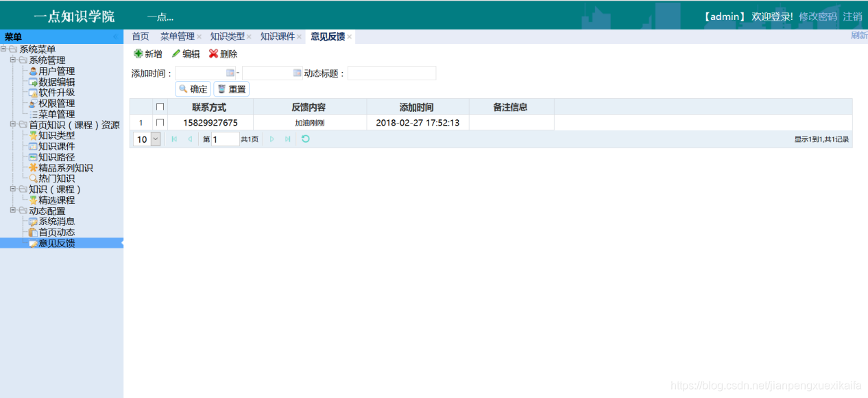Screen dimensions: 868x398
Task: Click the 2018-02-27 17:52:13 time cell
Action: pos(418,123)
